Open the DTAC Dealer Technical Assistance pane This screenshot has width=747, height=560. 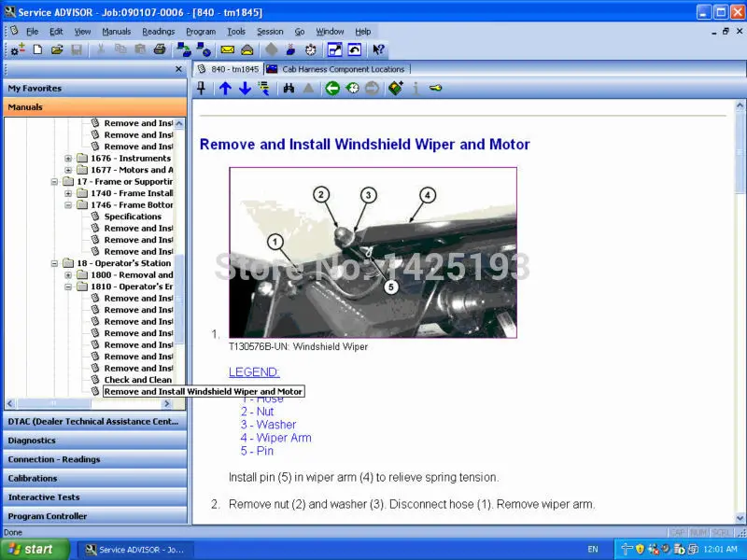click(x=95, y=422)
